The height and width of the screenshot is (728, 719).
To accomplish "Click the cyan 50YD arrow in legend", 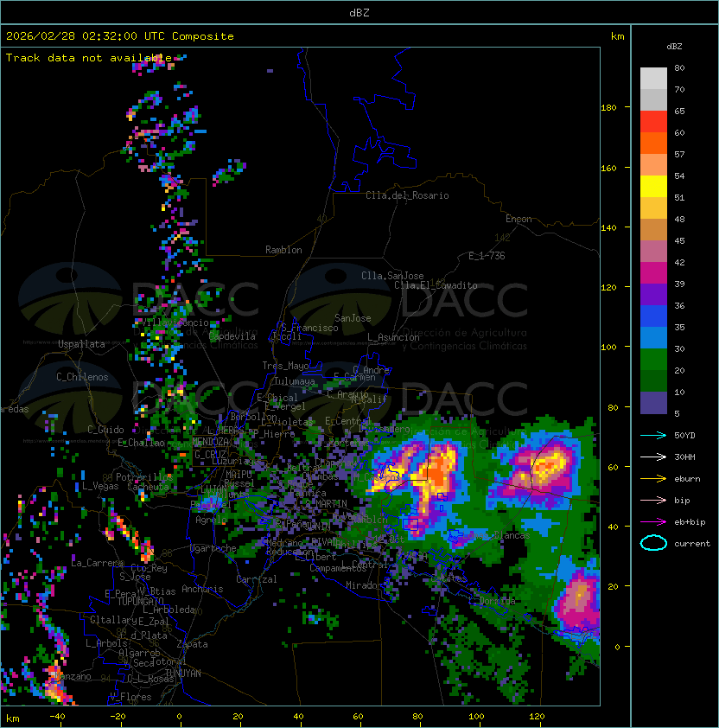I will pyautogui.click(x=653, y=436).
